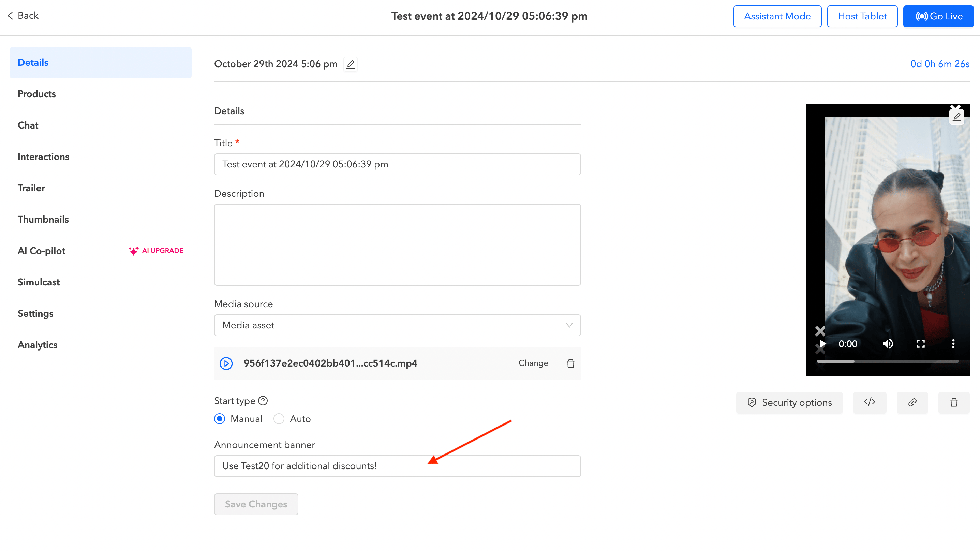980x551 pixels.
Task: Delete the media asset with trash icon
Action: (571, 363)
